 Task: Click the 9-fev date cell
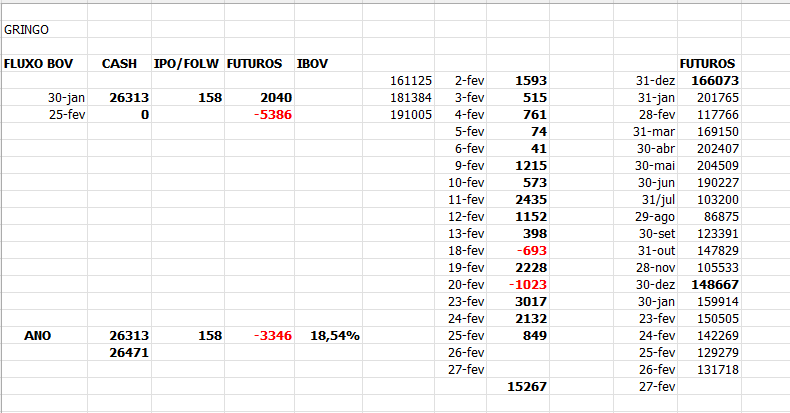pos(460,166)
